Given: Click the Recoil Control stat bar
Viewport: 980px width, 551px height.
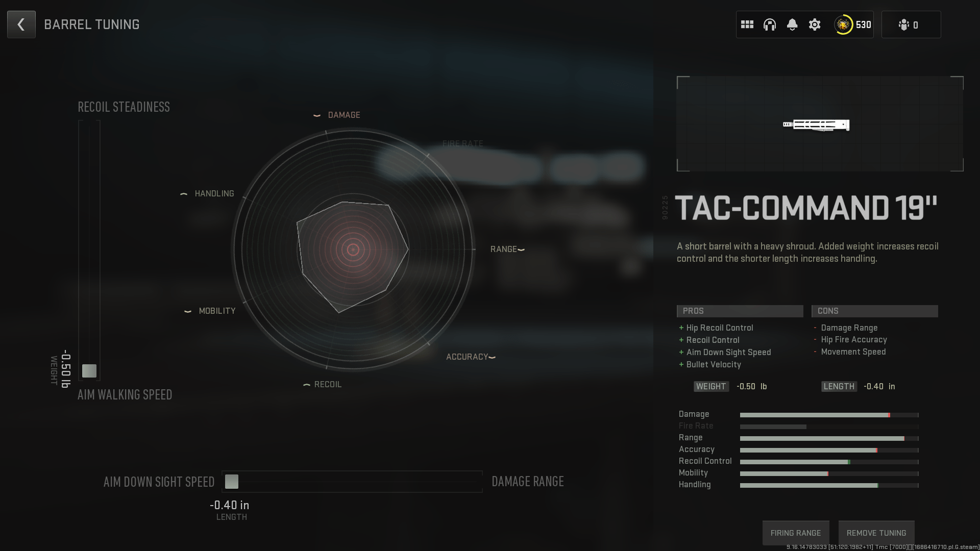Looking at the screenshot, I should click(829, 462).
